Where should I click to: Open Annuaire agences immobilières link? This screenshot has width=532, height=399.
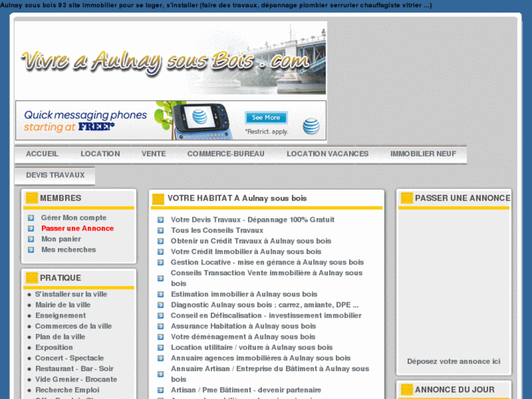[x=261, y=358]
